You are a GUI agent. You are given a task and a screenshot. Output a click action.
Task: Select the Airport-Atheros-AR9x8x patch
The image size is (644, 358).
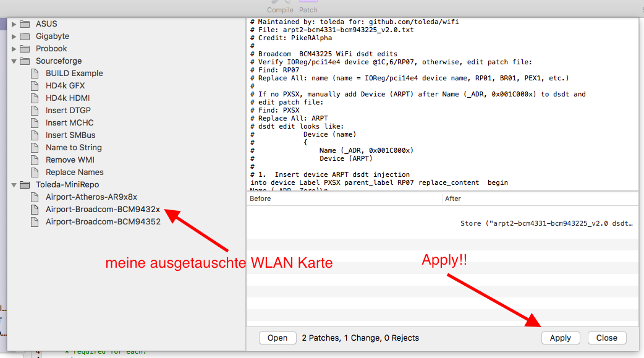91,197
